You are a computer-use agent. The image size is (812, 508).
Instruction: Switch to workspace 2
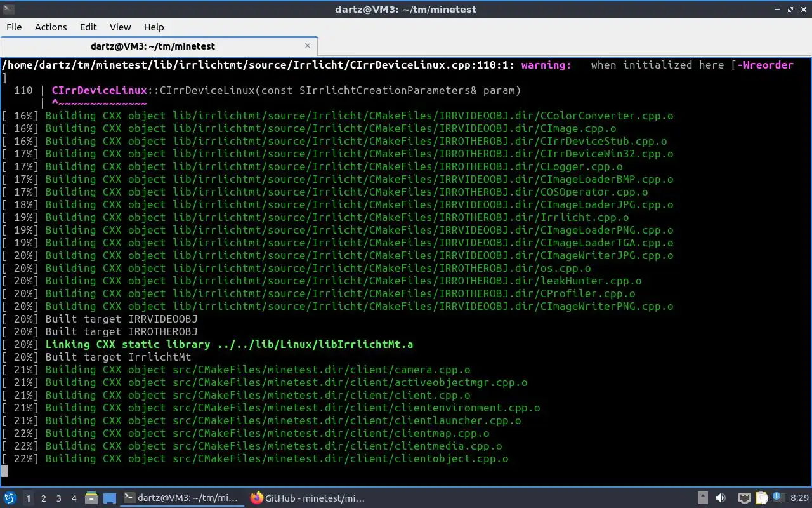pos(44,498)
